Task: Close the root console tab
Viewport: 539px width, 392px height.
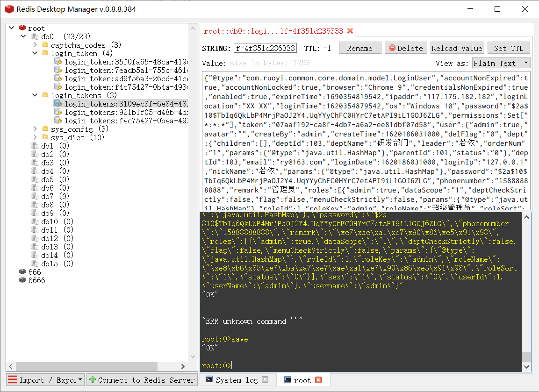Action: [x=318, y=380]
